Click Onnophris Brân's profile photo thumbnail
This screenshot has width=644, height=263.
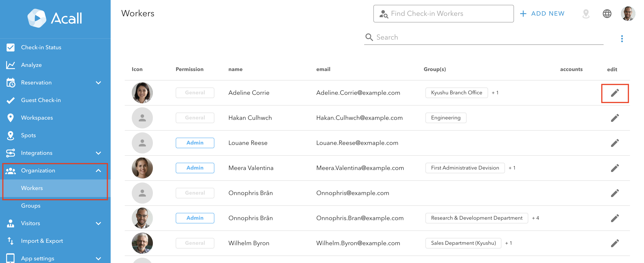(x=142, y=218)
